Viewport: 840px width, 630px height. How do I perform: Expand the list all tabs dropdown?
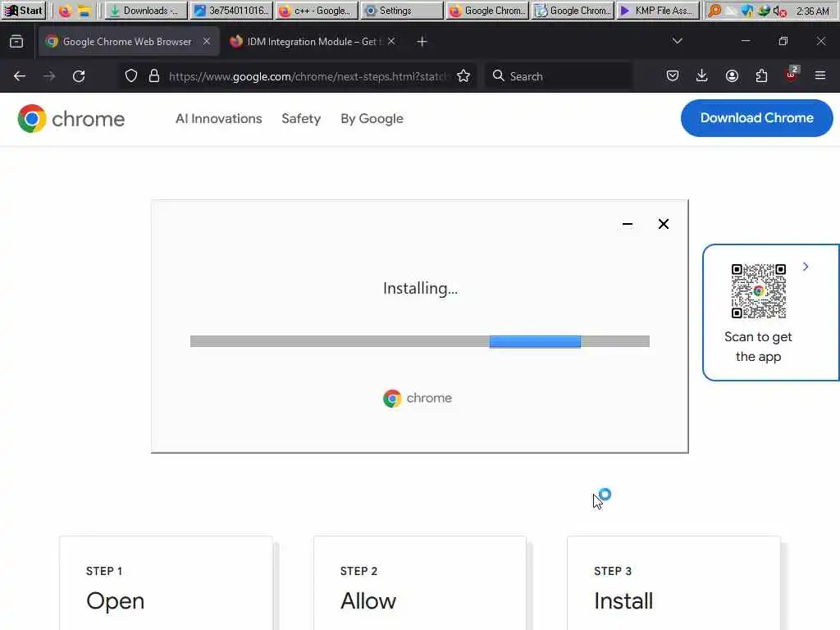tap(677, 41)
